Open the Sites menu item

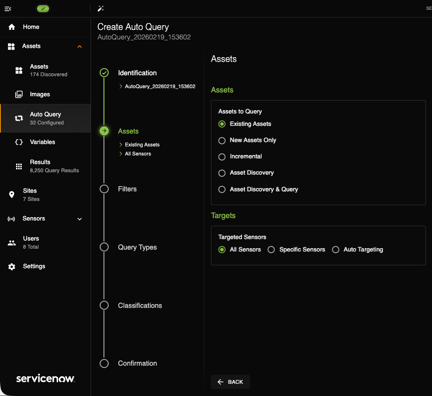tap(45, 195)
